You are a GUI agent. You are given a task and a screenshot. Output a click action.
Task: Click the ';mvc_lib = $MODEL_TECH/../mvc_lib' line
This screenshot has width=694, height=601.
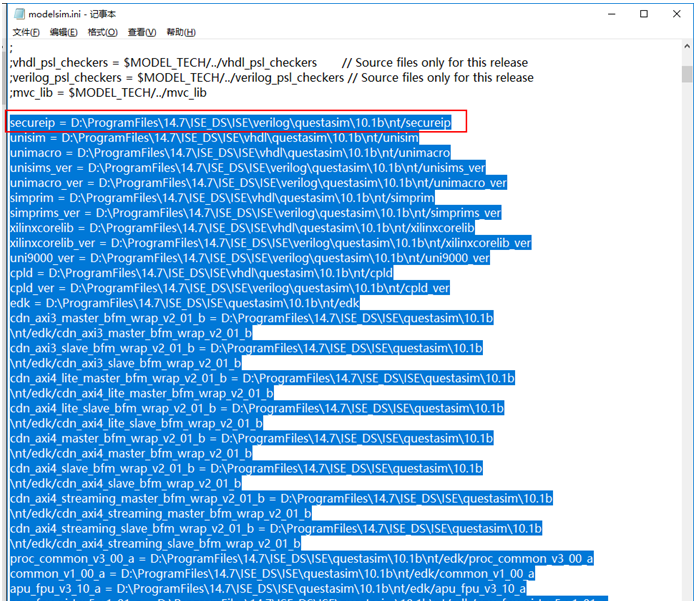108,93
